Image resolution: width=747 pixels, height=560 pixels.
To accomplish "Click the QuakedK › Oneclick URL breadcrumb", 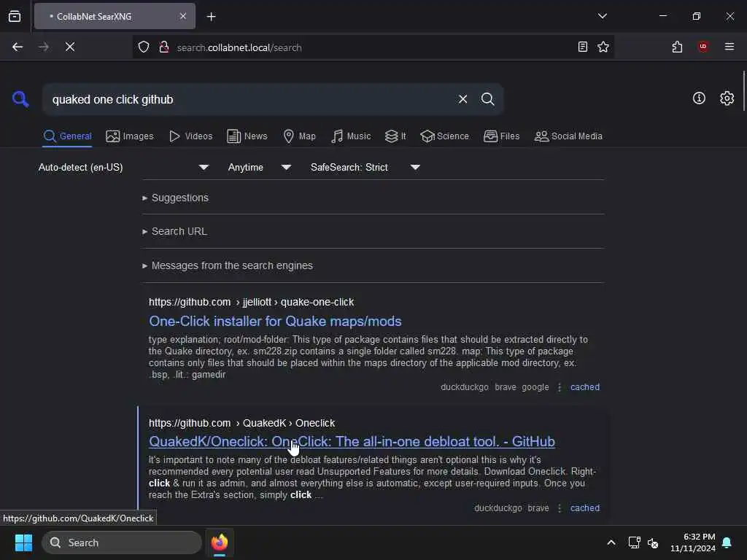I will (x=241, y=424).
